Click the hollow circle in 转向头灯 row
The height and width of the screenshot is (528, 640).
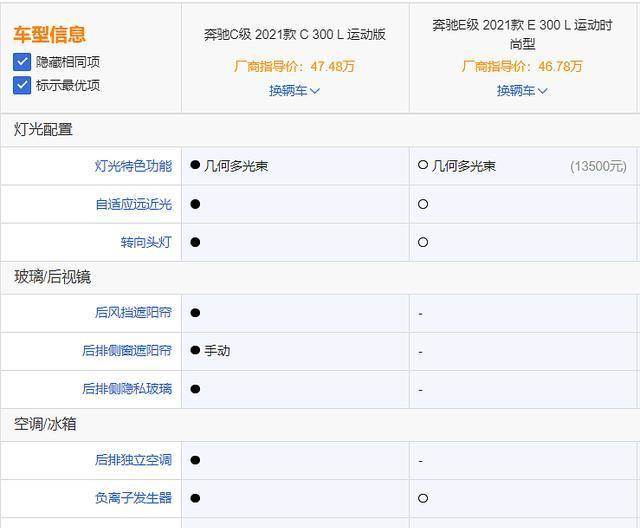(x=423, y=242)
